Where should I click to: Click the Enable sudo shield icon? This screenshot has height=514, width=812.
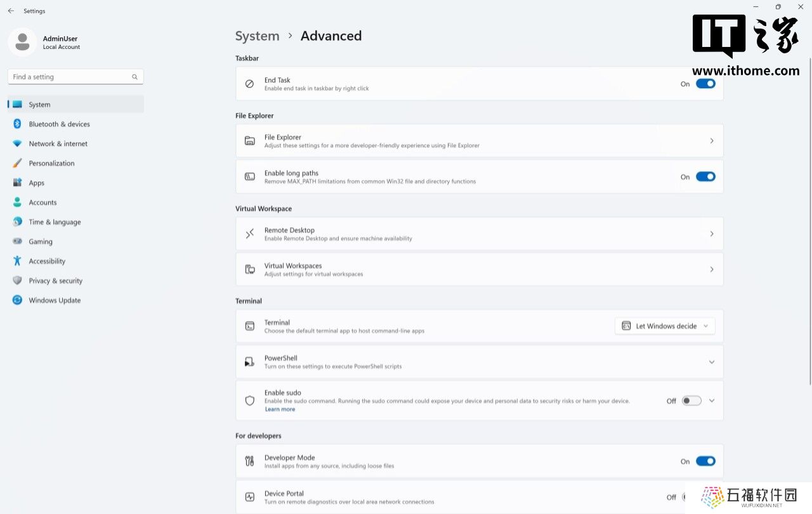coord(250,400)
